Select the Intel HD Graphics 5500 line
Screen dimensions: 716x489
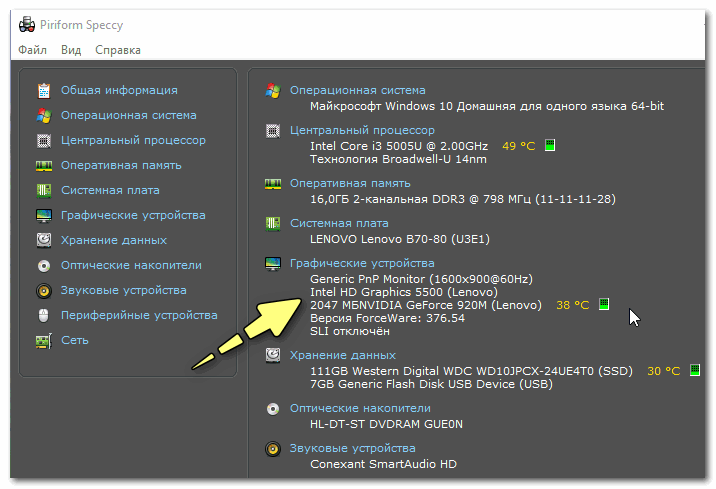click(x=404, y=292)
